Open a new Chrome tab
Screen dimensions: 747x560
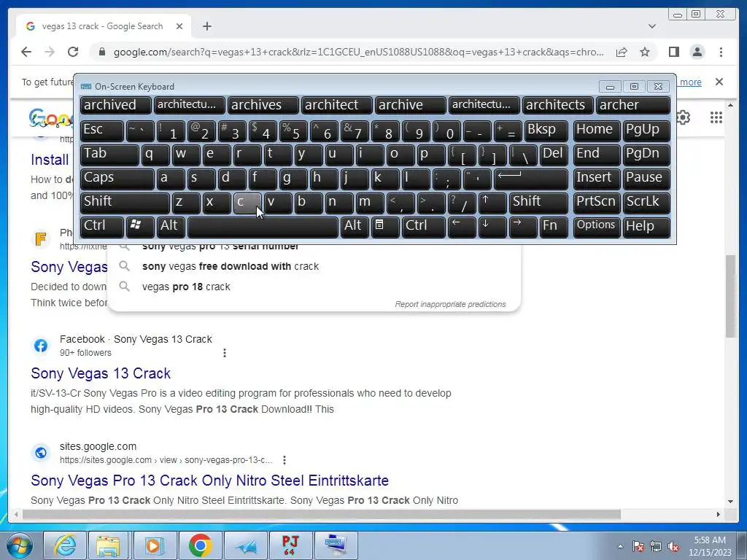(x=206, y=26)
